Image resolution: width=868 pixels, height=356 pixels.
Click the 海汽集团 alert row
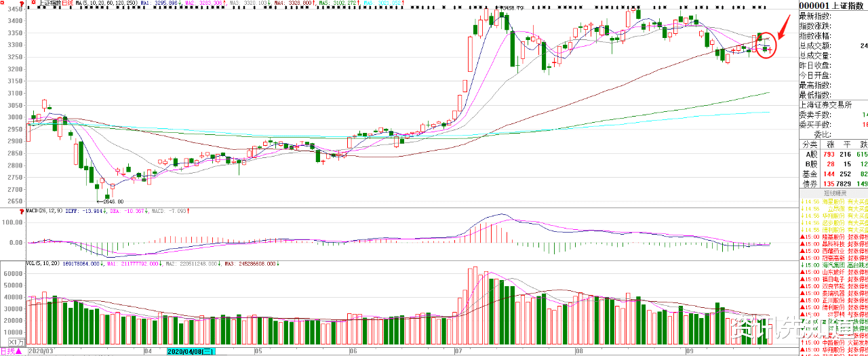coord(833,264)
